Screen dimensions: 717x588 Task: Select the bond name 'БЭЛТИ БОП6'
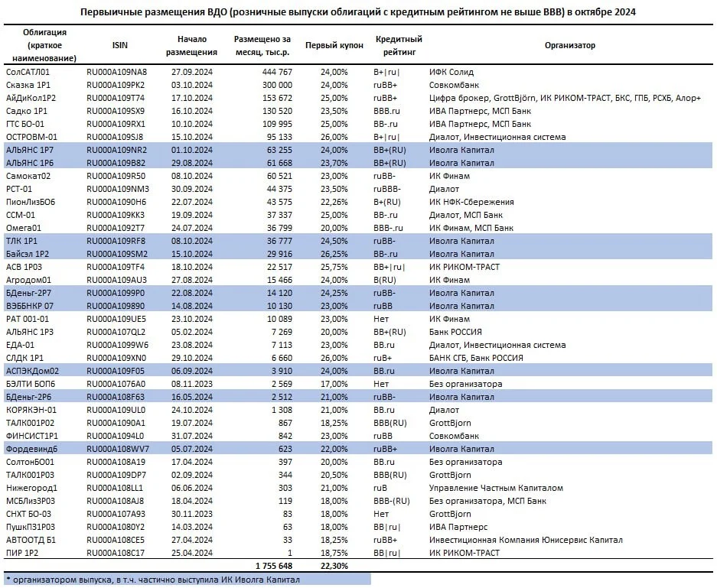31,385
